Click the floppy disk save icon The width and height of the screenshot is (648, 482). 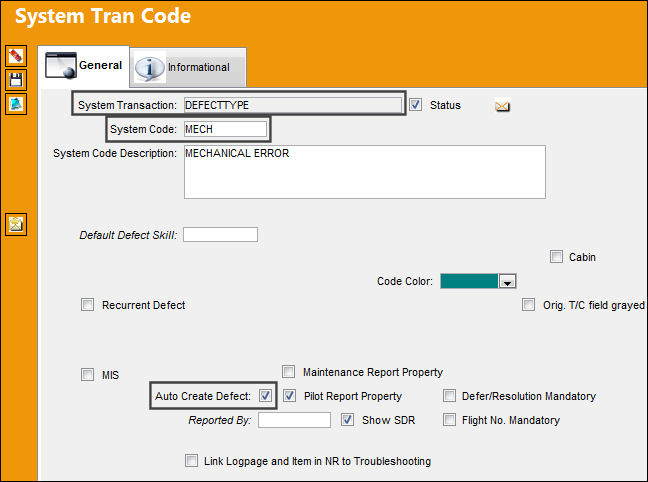pos(16,80)
